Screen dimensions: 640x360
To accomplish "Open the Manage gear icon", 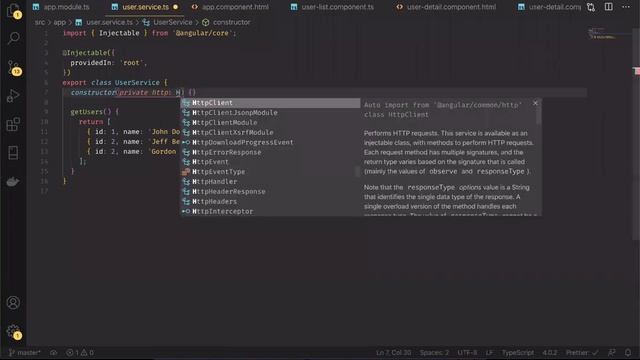I will point(13,332).
